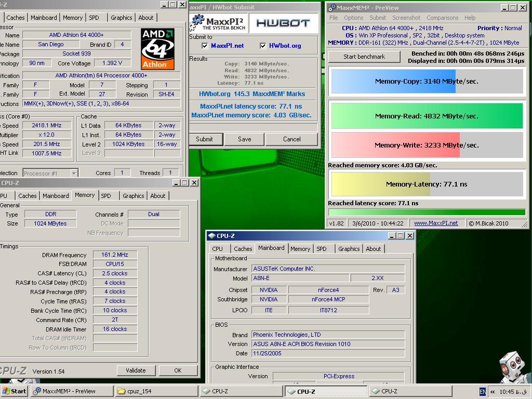Image resolution: width=532 pixels, height=399 pixels.
Task: Switch to SPD tab in Mainboard CPU-Z window
Action: (x=321, y=249)
